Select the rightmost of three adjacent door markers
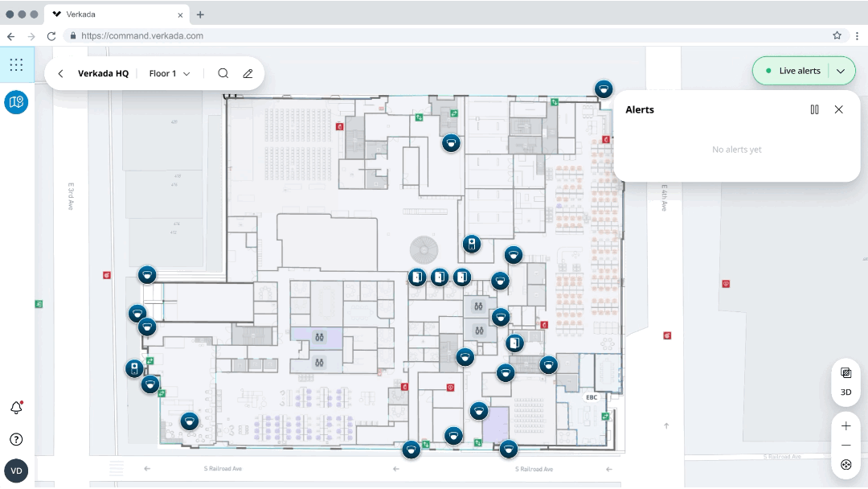Image resolution: width=868 pixels, height=489 pixels. [462, 277]
